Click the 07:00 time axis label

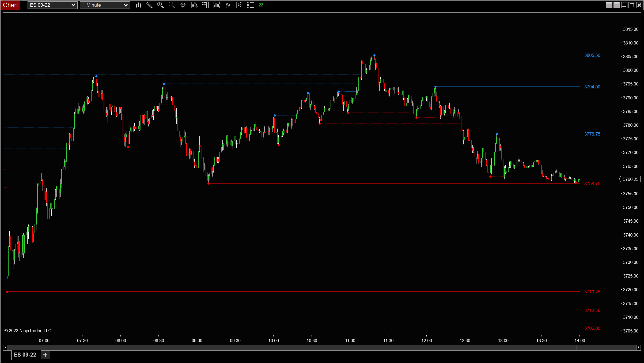pos(44,340)
